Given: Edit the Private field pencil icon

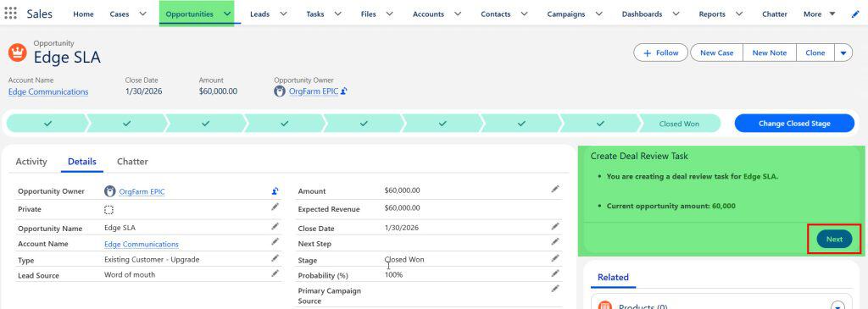Looking at the screenshot, I should pyautogui.click(x=275, y=207).
